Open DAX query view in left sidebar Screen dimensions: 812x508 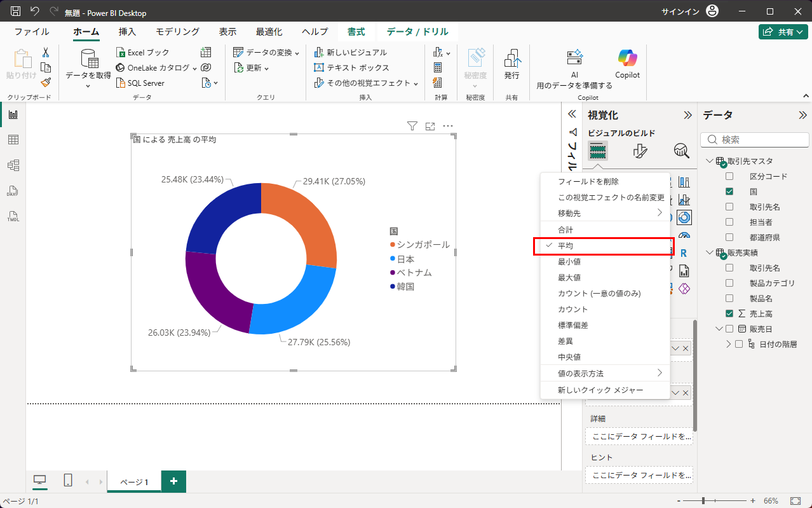[13, 191]
